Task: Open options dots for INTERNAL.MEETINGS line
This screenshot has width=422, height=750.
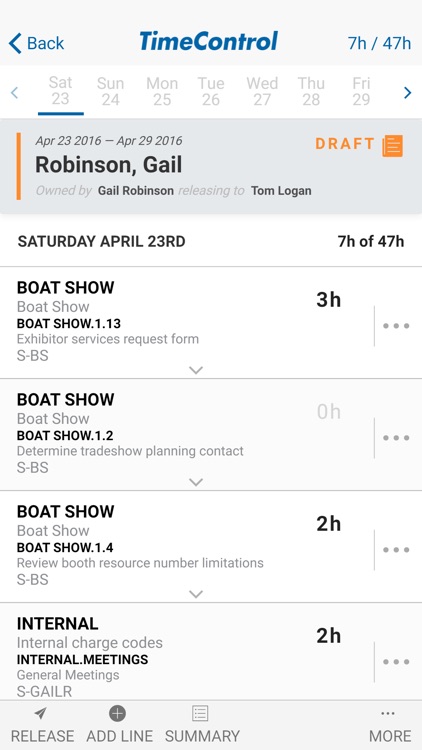Action: click(x=396, y=662)
